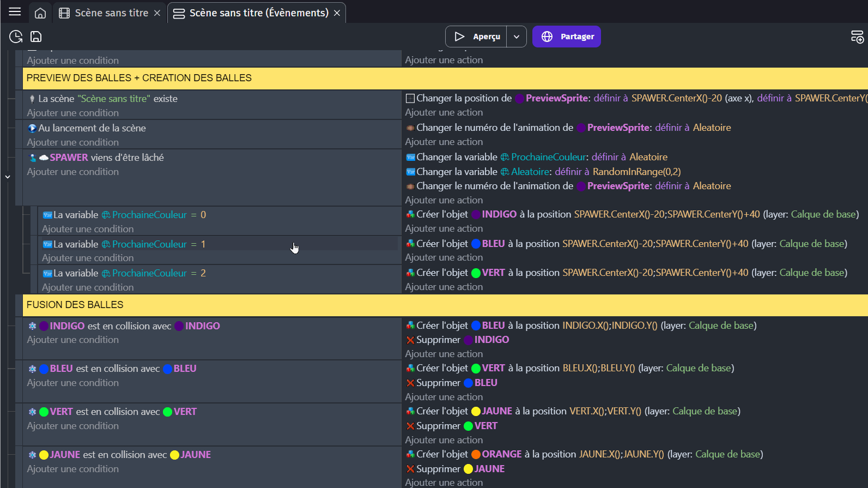Click the Partager button

pos(576,37)
